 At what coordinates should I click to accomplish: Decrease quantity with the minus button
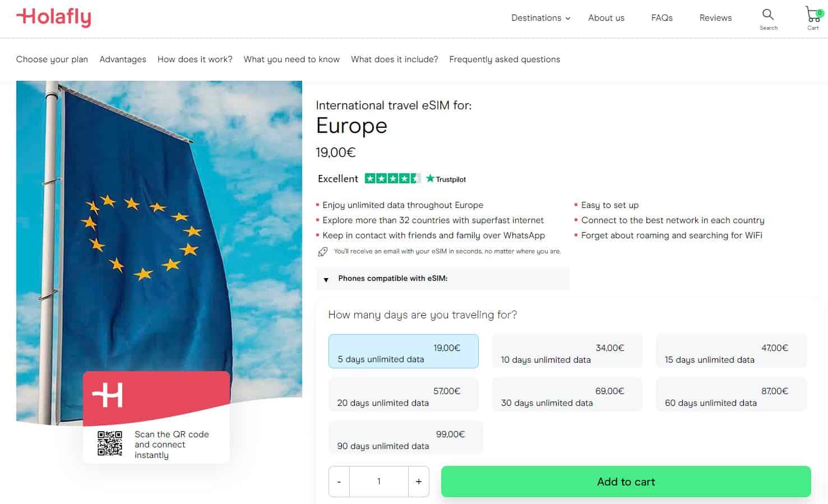tap(339, 482)
